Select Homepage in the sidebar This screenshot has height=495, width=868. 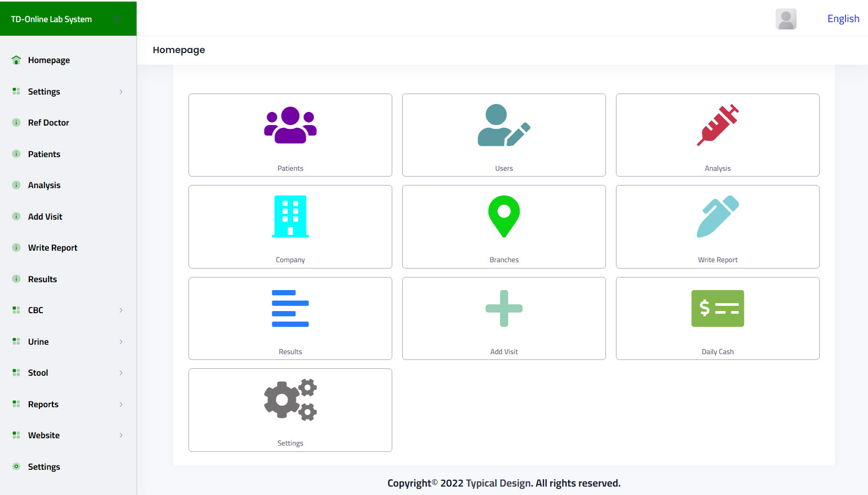(x=49, y=60)
